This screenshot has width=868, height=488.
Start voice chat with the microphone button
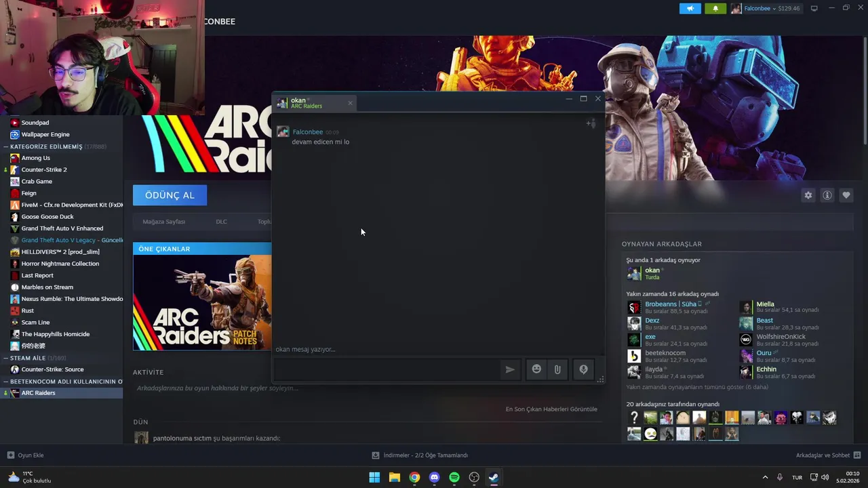tap(583, 369)
